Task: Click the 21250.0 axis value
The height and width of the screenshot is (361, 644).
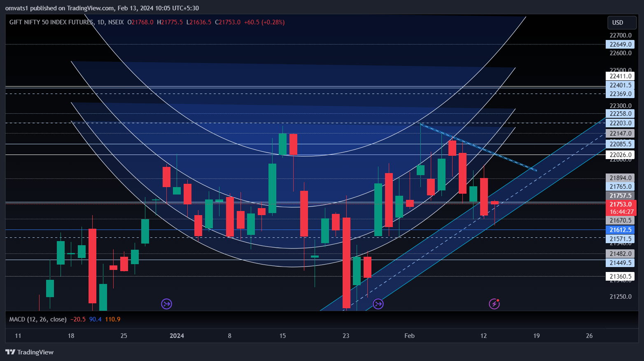Action: [x=621, y=297]
